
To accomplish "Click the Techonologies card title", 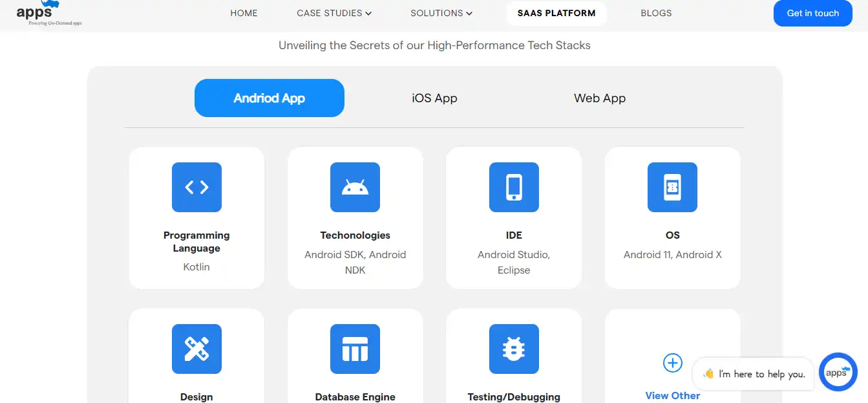I will pos(355,235).
